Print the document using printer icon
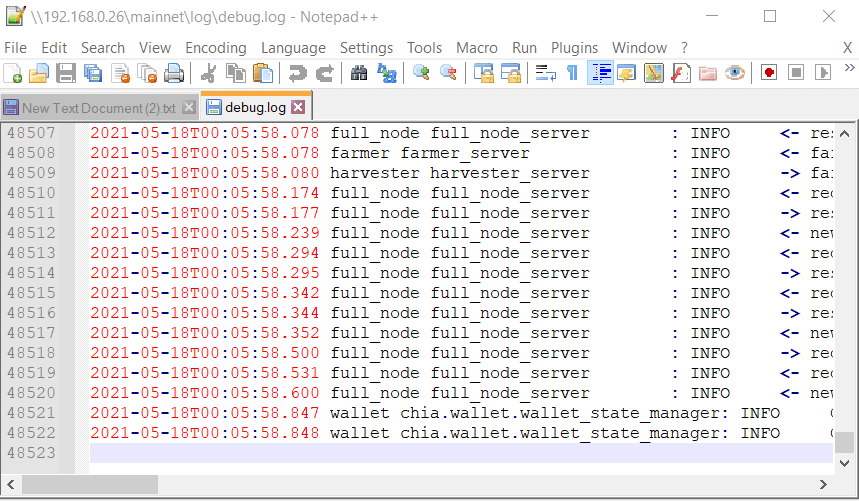 click(x=174, y=72)
